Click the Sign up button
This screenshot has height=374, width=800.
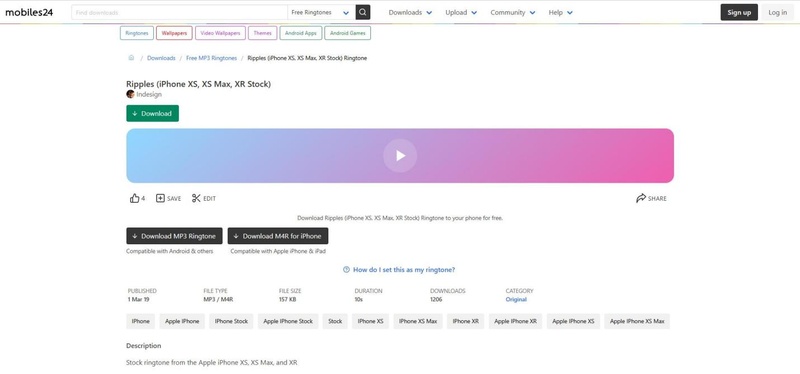pyautogui.click(x=739, y=12)
